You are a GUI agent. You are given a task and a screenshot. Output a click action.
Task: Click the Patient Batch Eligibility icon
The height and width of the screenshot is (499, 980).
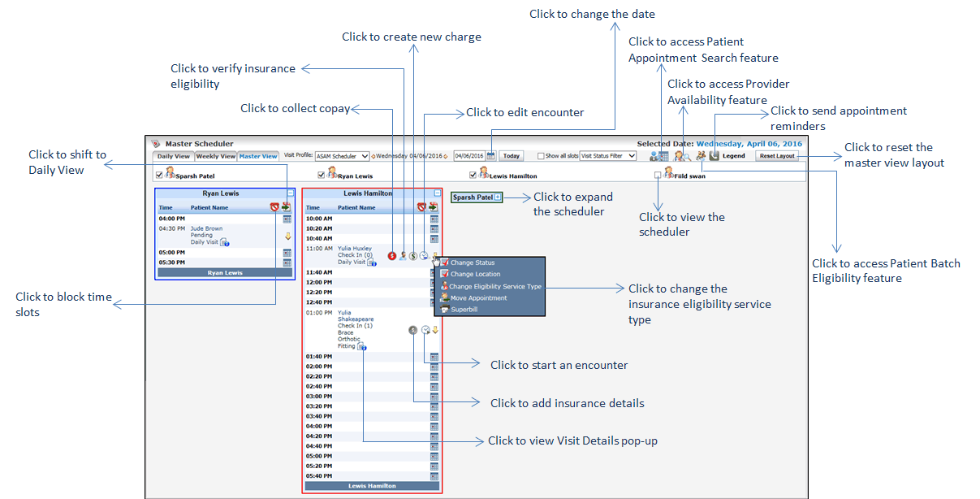[700, 155]
